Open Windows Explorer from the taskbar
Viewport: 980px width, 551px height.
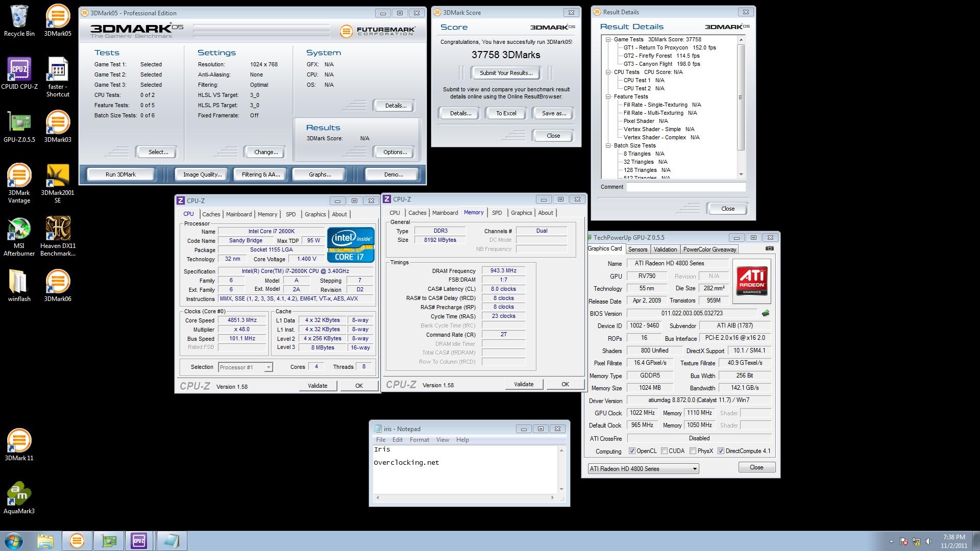(x=45, y=541)
